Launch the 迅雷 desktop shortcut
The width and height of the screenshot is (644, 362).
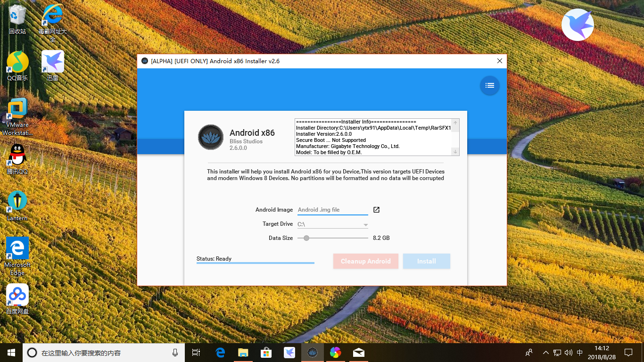(53, 66)
